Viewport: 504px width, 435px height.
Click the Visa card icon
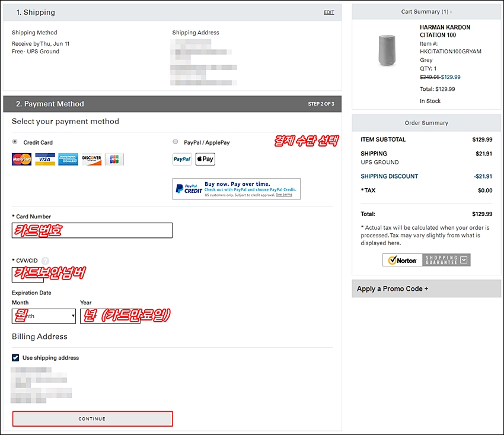point(45,159)
